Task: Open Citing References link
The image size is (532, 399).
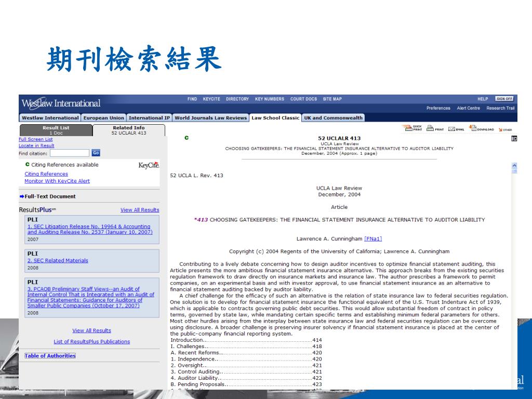Action: tap(46, 174)
